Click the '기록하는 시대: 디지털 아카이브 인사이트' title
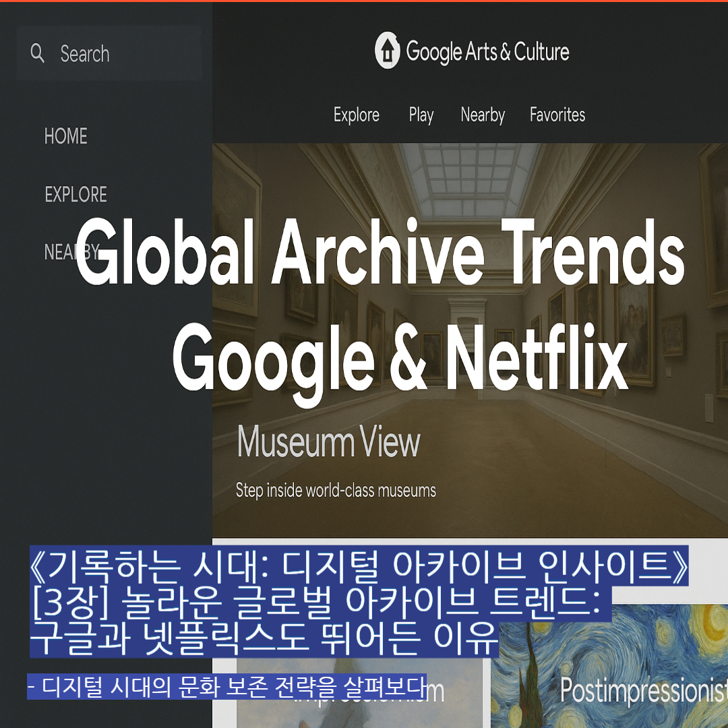Image resolution: width=728 pixels, height=728 pixels. click(359, 566)
